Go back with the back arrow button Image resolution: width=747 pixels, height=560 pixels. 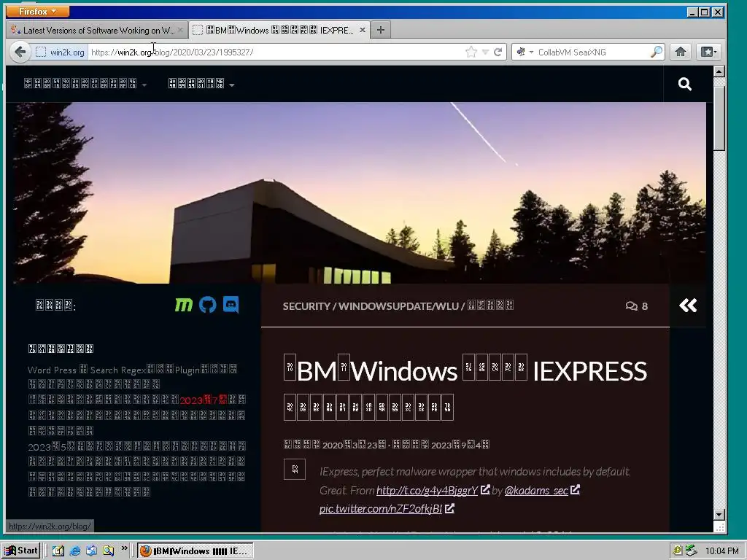click(20, 52)
